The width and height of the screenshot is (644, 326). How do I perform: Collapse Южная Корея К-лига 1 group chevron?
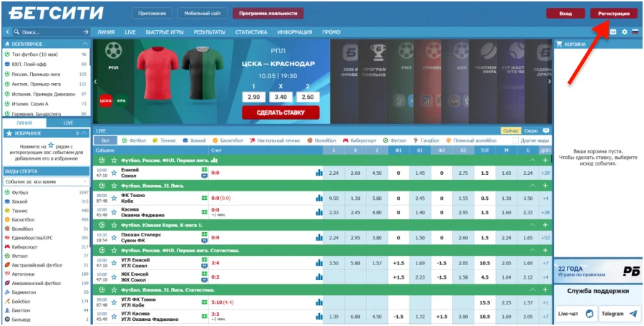point(532,225)
